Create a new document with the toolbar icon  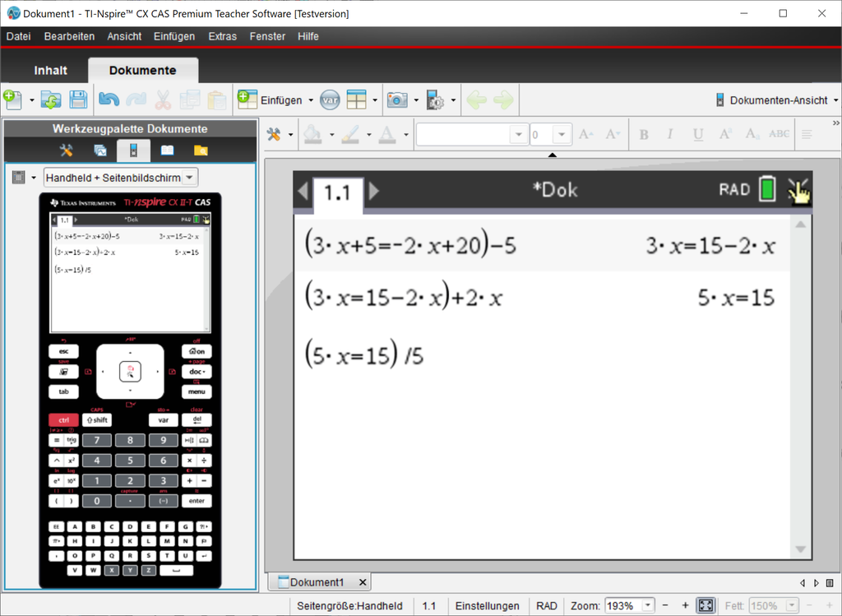click(x=13, y=100)
